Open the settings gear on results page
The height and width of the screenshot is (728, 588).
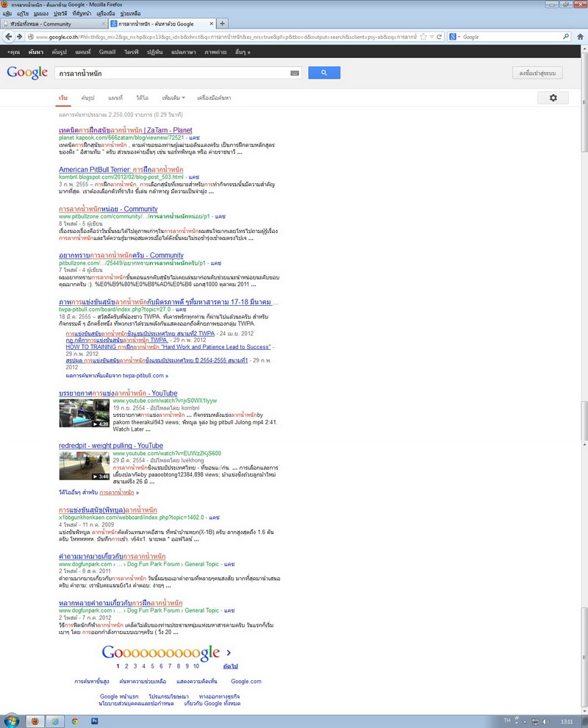pos(553,98)
